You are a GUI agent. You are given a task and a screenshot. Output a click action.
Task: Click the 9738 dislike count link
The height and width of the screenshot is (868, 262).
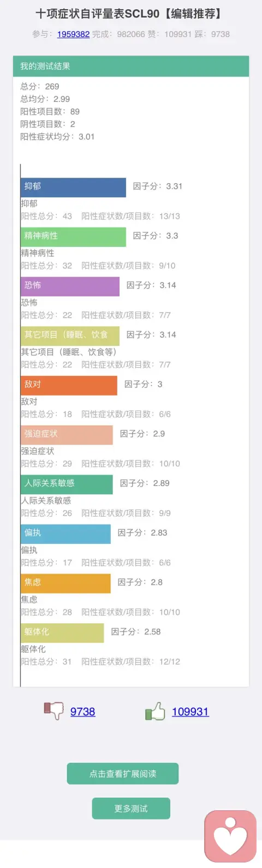(82, 712)
